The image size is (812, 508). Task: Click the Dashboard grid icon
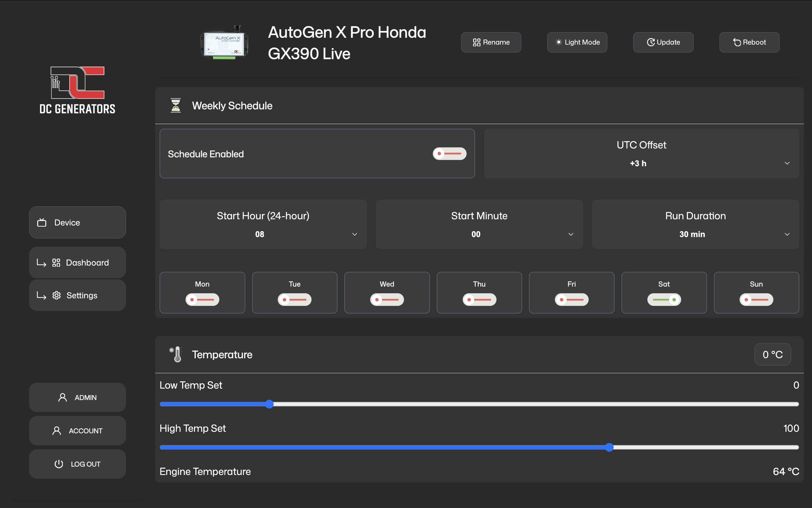[x=56, y=263]
